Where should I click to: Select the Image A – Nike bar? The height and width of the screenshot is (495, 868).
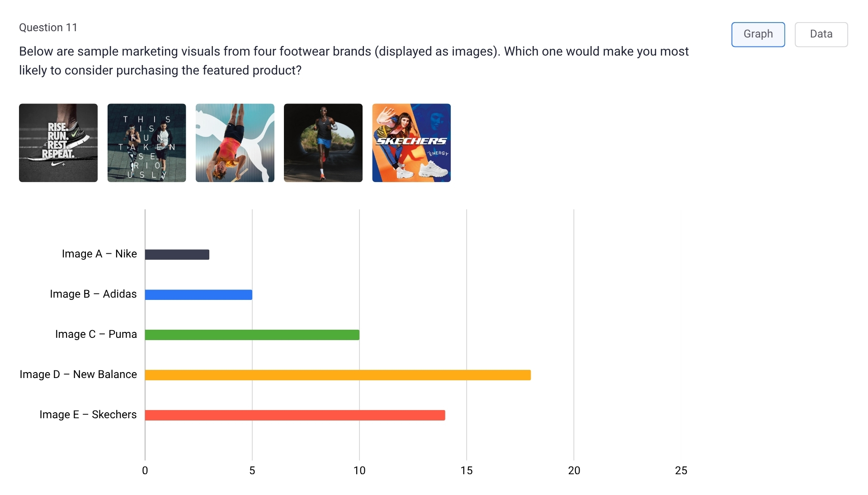coord(176,254)
